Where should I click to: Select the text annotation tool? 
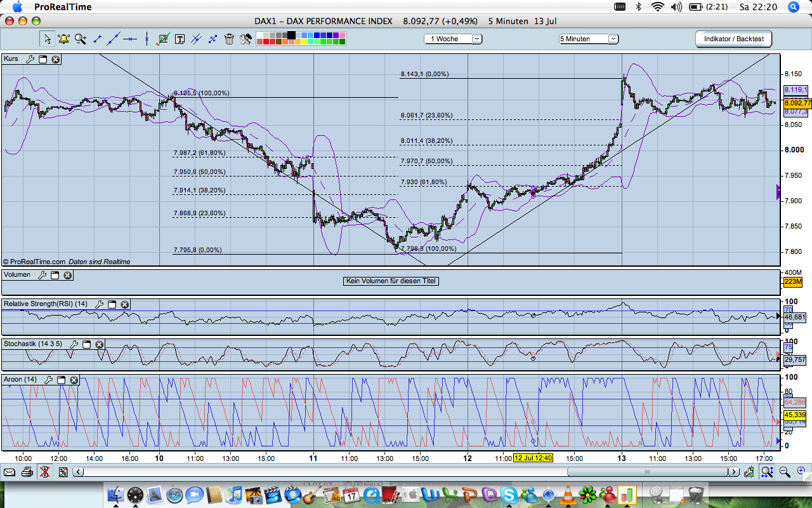tap(180, 39)
